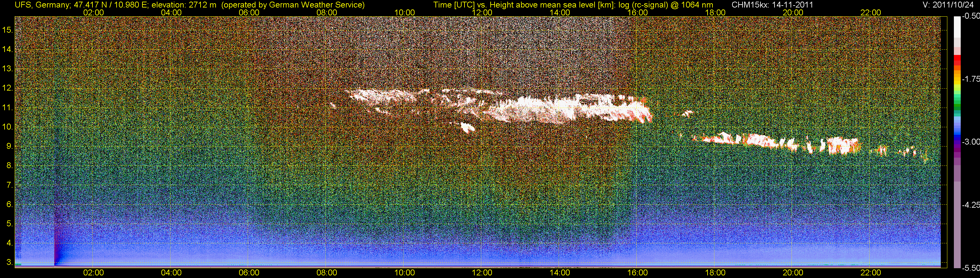Image resolution: width=980 pixels, height=278 pixels.
Task: Select the "12." km height axis label
Action: coord(8,88)
